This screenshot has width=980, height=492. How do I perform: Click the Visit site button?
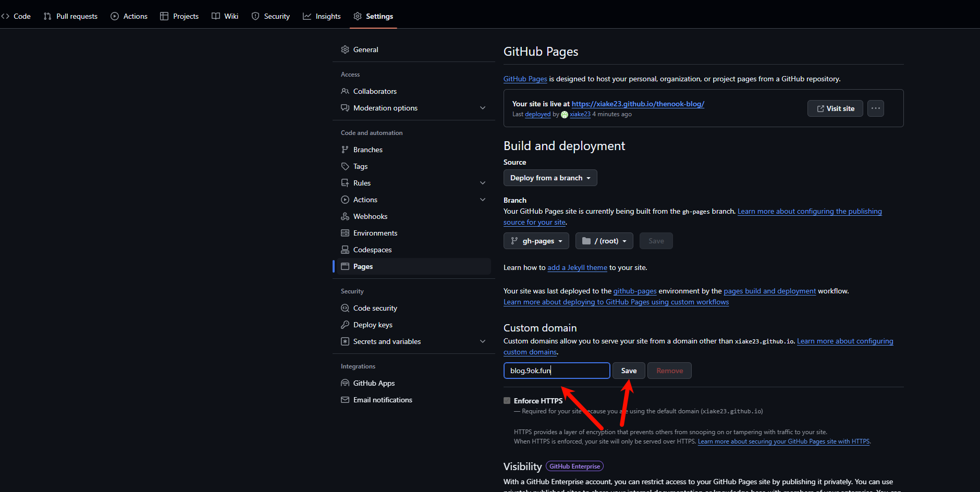tap(835, 108)
